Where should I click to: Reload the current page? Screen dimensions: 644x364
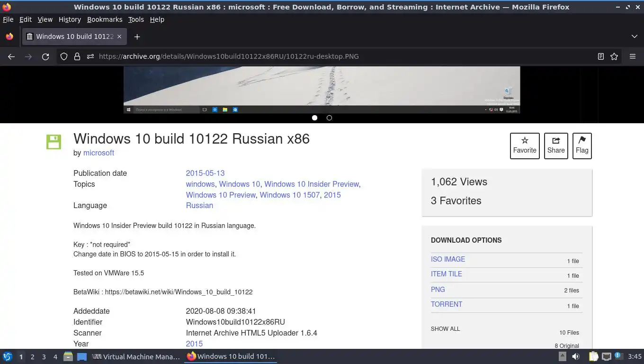[x=45, y=56]
